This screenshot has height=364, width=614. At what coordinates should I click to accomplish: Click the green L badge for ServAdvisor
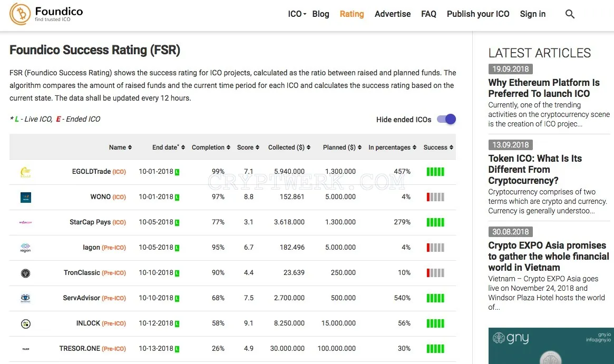point(177,299)
